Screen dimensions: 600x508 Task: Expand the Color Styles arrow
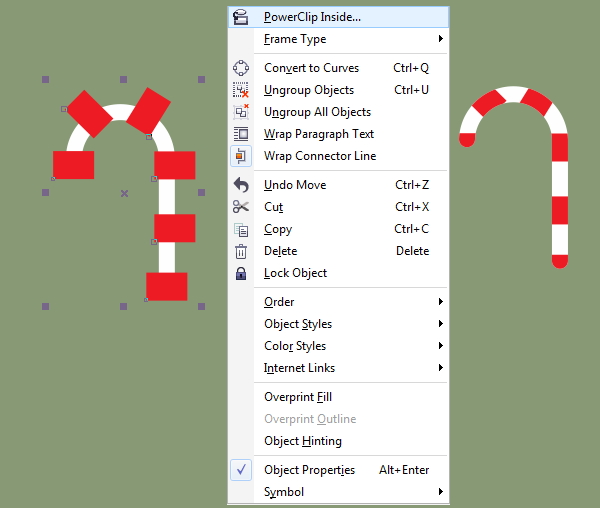[x=441, y=346]
